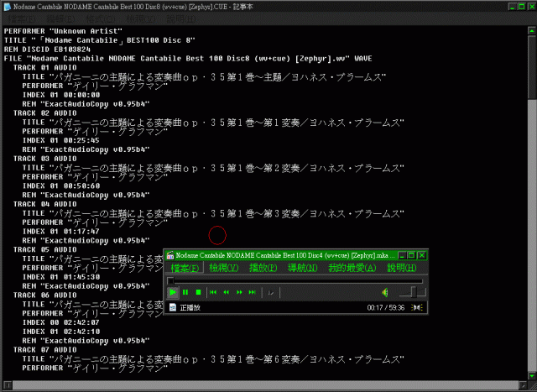The width and height of the screenshot is (537, 392).
Task: Click the track 07 title line with 第6変奏
Action: [213, 359]
